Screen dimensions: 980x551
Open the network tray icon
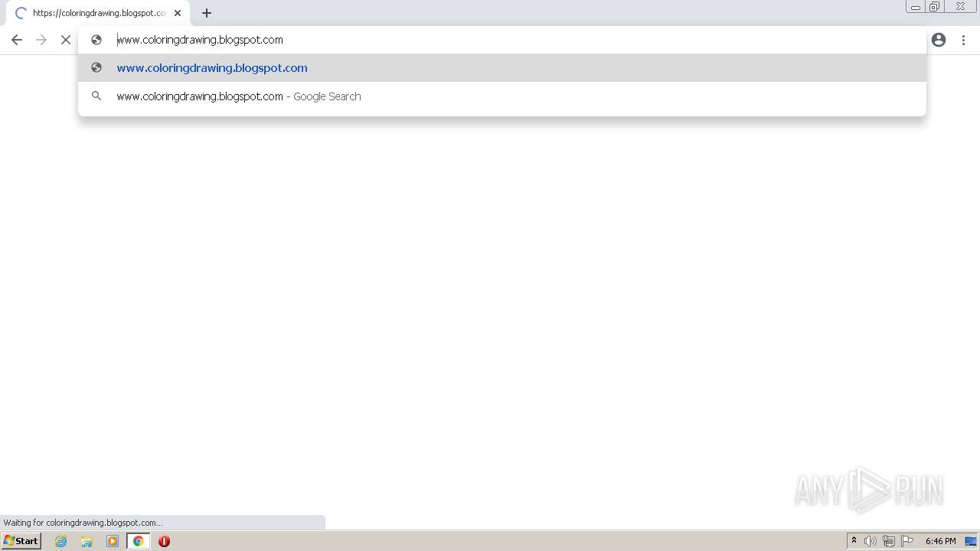(889, 541)
